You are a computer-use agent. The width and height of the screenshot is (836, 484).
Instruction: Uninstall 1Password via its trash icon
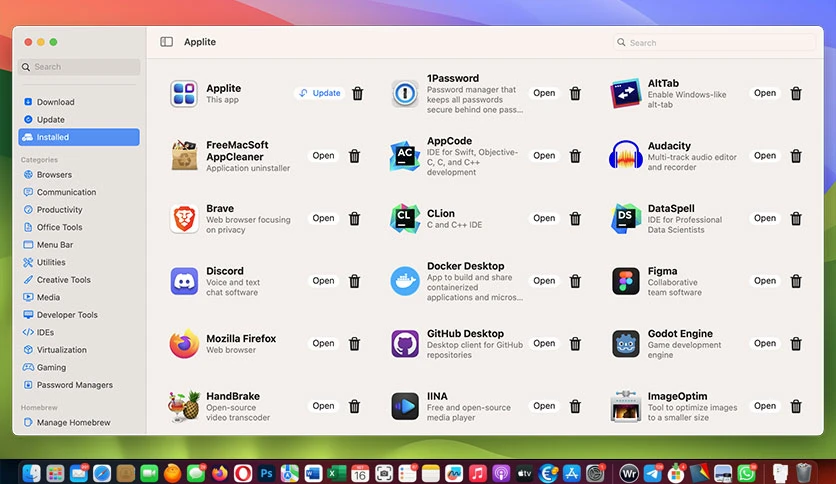click(575, 93)
